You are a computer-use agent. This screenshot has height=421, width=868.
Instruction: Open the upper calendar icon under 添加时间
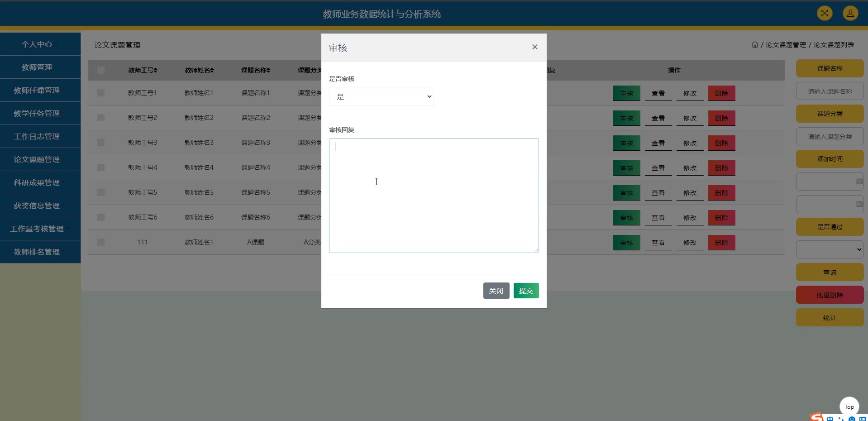coord(859,182)
